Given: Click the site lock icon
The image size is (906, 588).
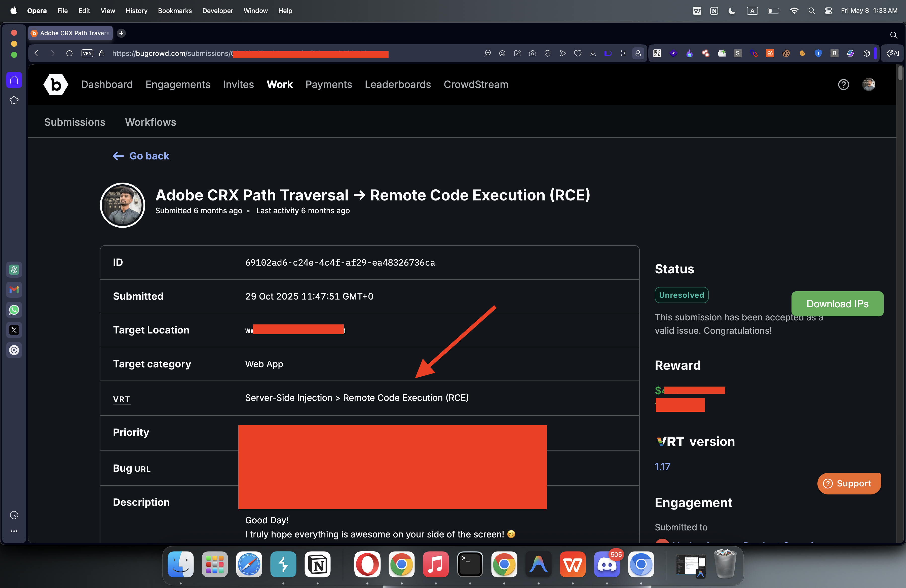Looking at the screenshot, I should (x=102, y=53).
